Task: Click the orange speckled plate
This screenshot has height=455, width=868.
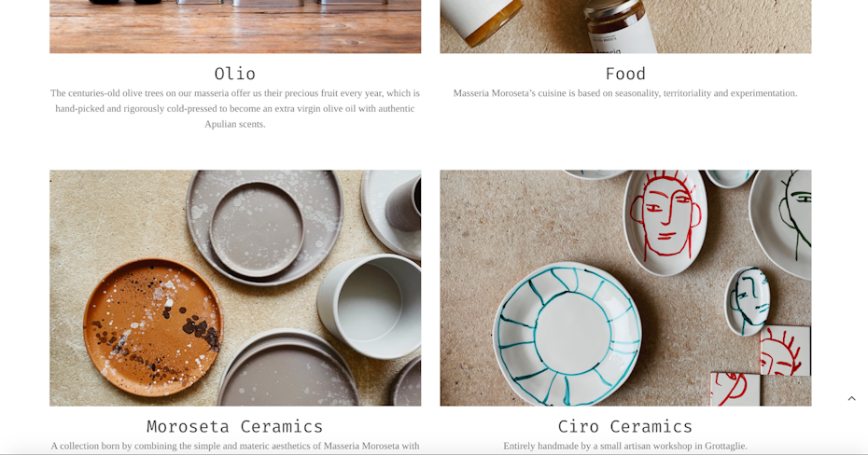Action: coord(153,326)
